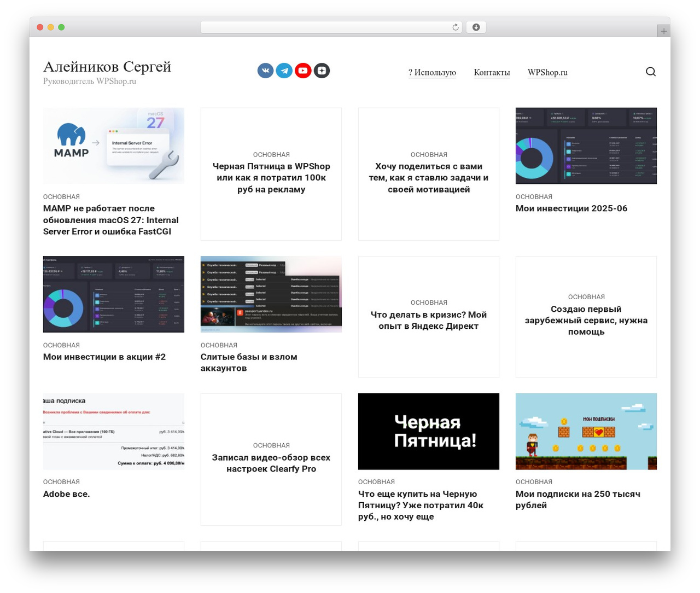Reload the page via browser refresh icon
This screenshot has height=593, width=700.
(456, 27)
